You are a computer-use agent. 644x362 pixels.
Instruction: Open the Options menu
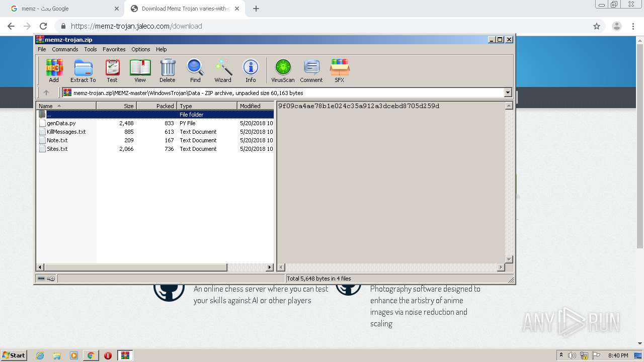point(141,49)
